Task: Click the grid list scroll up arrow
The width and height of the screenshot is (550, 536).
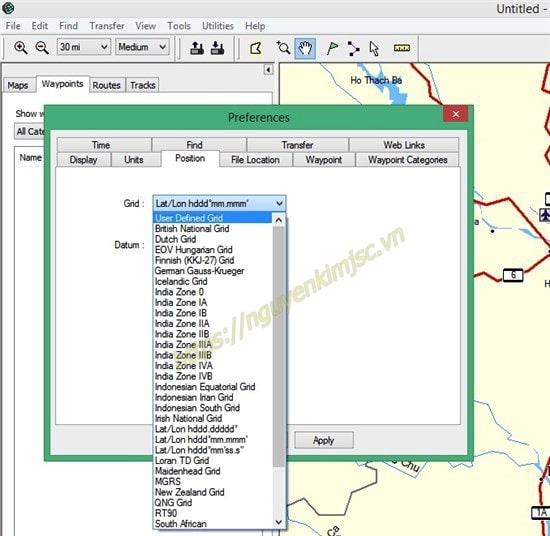Action: click(279, 220)
